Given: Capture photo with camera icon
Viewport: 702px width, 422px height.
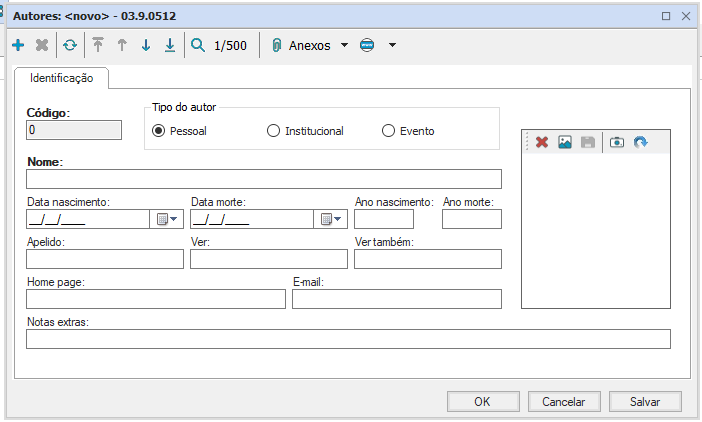Looking at the screenshot, I should pyautogui.click(x=617, y=143).
